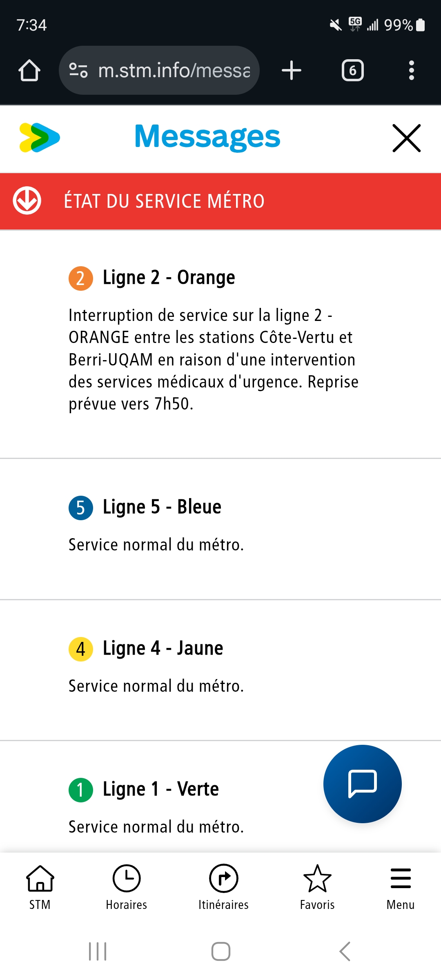Show the open tabs switcher showing 6
Image resolution: width=441 pixels, height=980 pixels.
tap(353, 70)
